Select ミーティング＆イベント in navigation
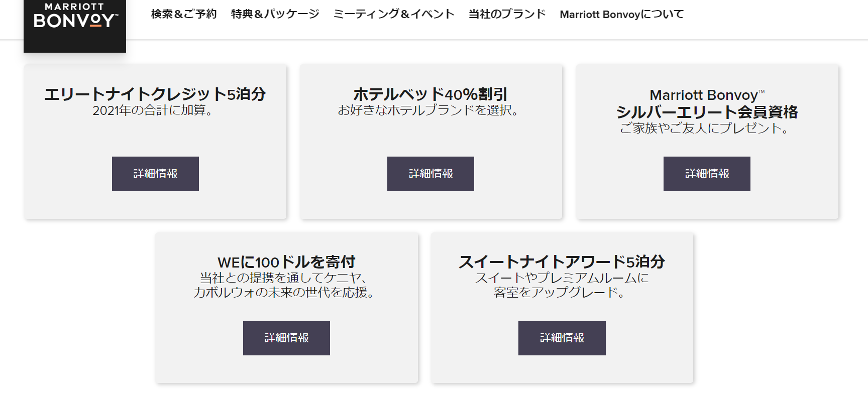Viewport: 868px width, 393px height. pyautogui.click(x=394, y=14)
